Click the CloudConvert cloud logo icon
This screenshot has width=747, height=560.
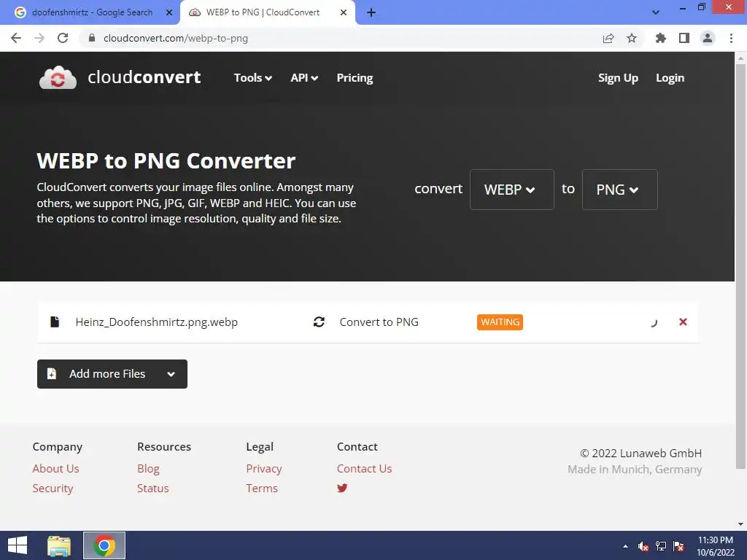(58, 77)
